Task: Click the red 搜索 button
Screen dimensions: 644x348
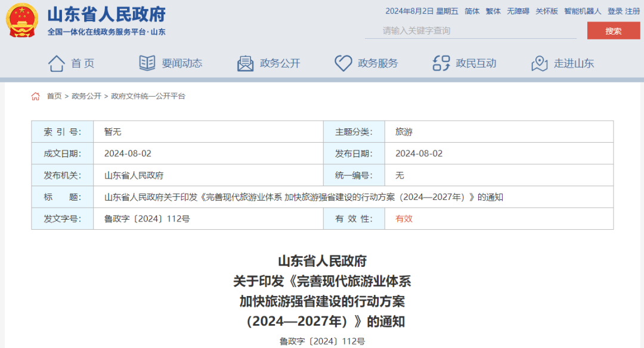Action: point(614,31)
